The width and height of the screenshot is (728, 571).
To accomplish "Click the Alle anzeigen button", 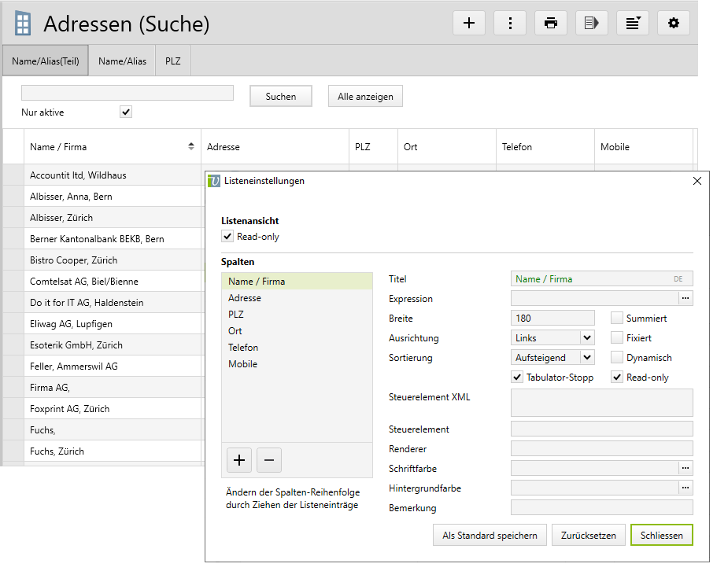I will click(365, 97).
